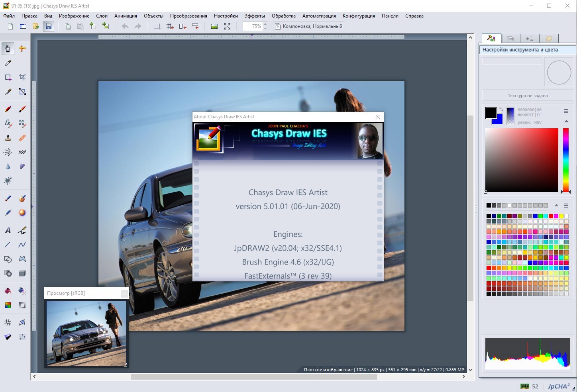The width and height of the screenshot is (577, 392).
Task: Select the Text tool (letter A)
Action: tap(8, 230)
